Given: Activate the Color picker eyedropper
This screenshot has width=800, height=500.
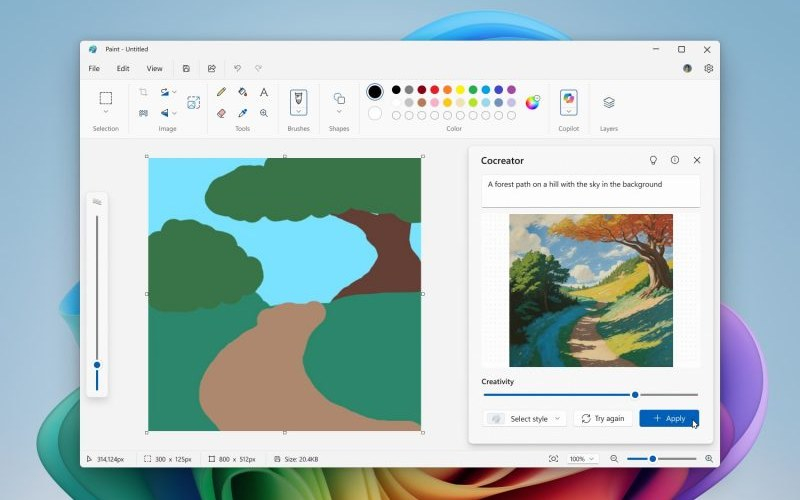Looking at the screenshot, I should [x=242, y=113].
